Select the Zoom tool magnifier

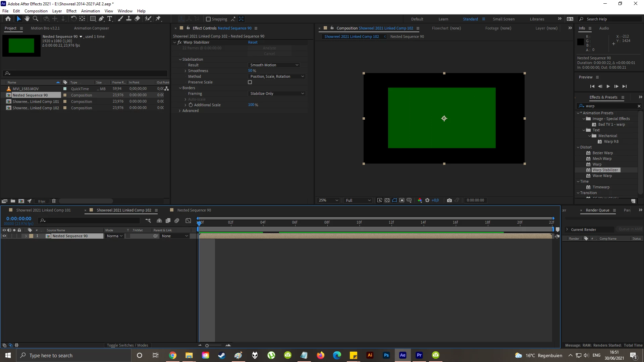[x=36, y=19]
